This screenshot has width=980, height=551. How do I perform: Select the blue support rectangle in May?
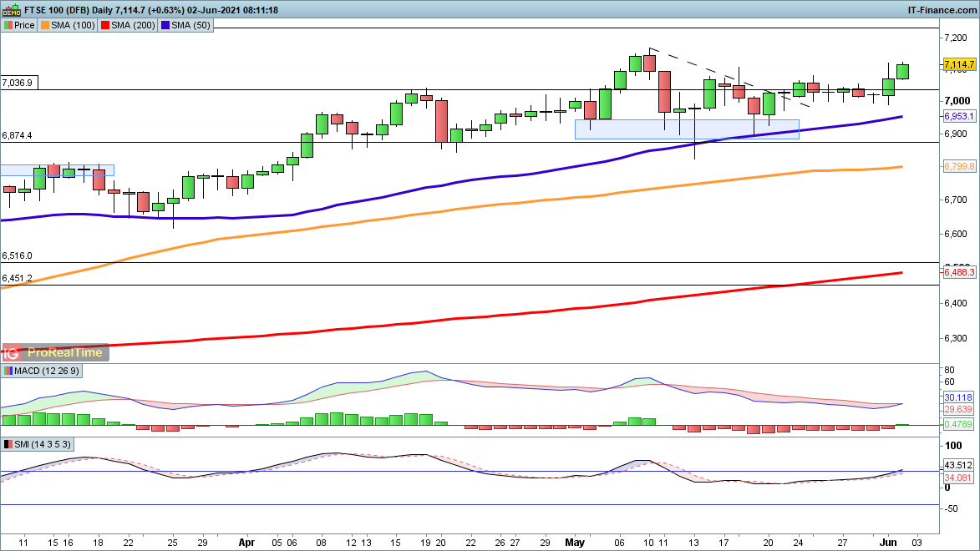pos(687,129)
